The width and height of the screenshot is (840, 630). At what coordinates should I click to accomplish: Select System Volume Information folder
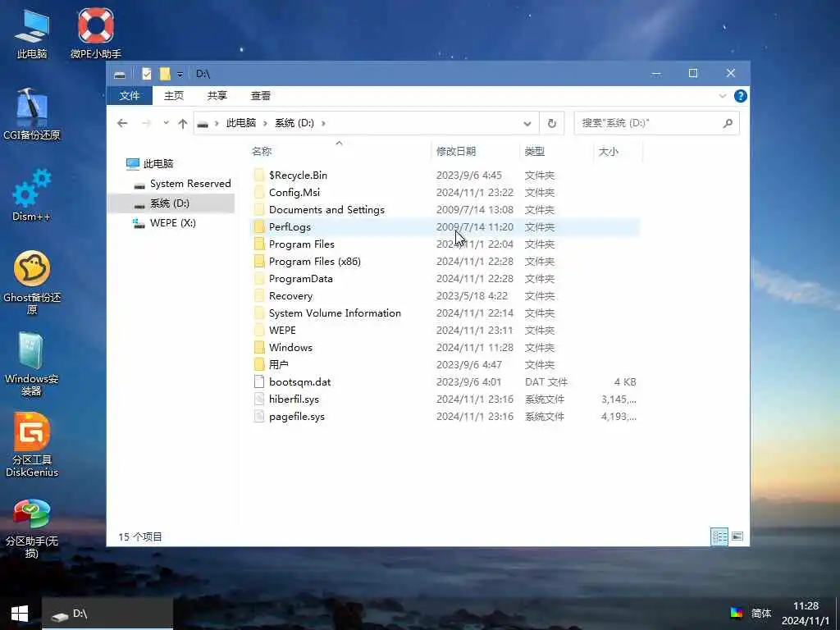coord(335,313)
